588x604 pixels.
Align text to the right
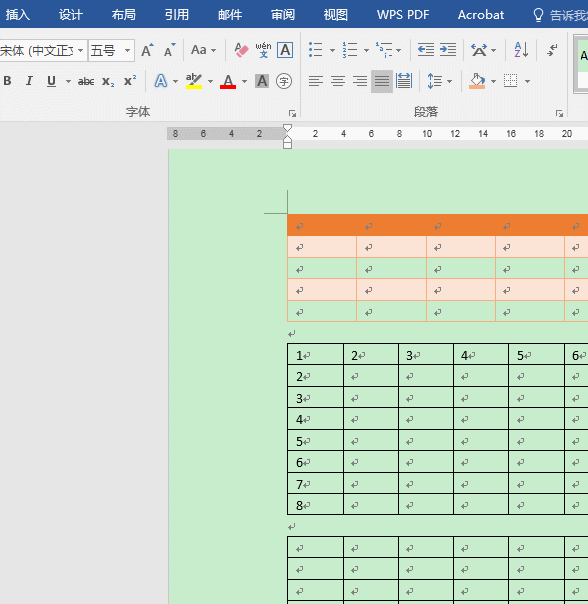click(360, 81)
